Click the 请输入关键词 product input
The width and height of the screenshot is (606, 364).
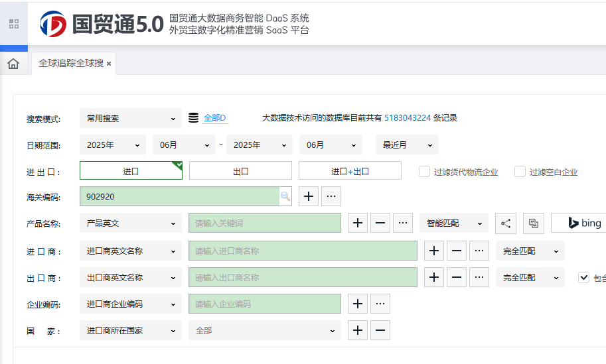pyautogui.click(x=265, y=223)
